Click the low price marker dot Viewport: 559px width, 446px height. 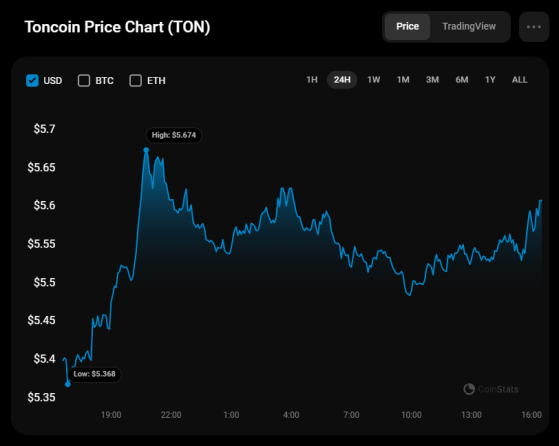(68, 384)
